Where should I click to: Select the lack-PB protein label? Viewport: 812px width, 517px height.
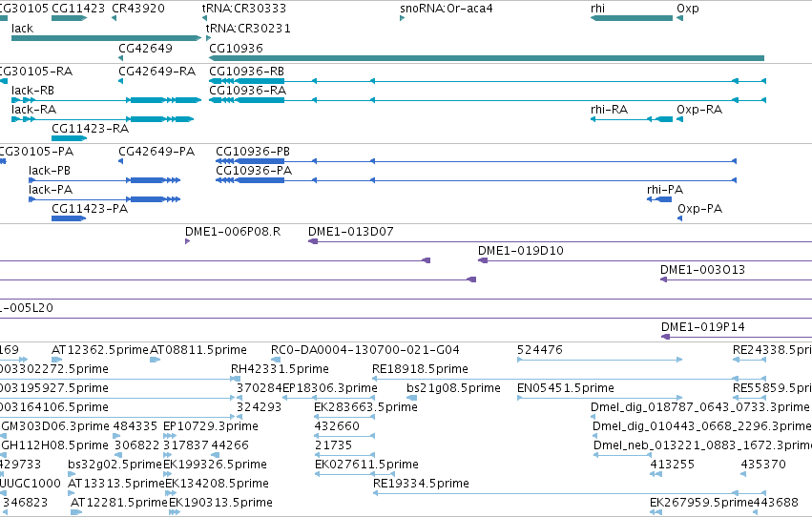(50, 170)
